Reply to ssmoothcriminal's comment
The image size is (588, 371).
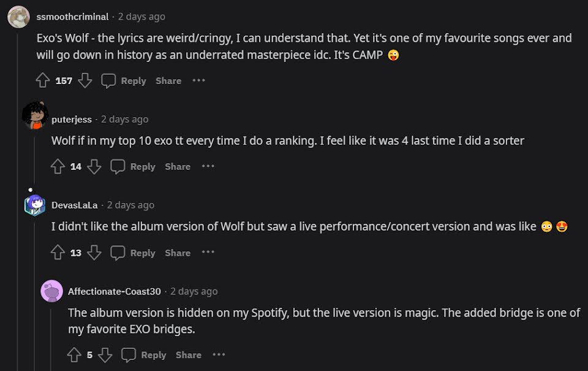[124, 80]
